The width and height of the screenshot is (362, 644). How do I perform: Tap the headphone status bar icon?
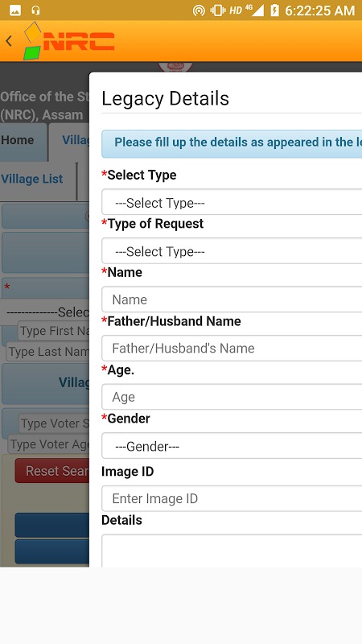(x=36, y=10)
